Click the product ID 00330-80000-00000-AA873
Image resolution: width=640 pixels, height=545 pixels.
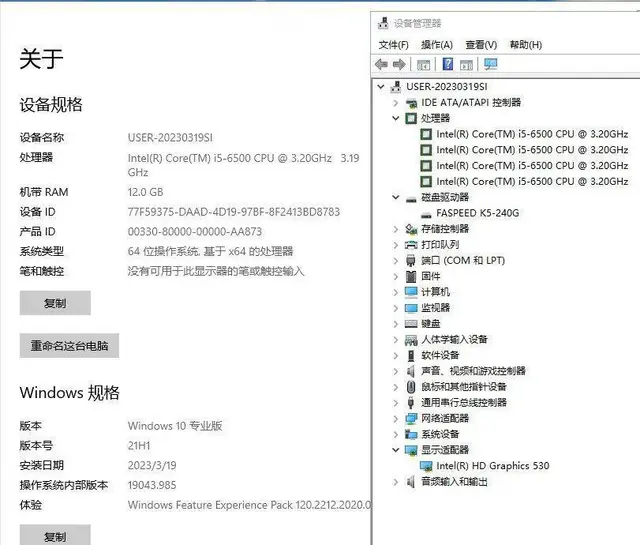click(x=195, y=231)
